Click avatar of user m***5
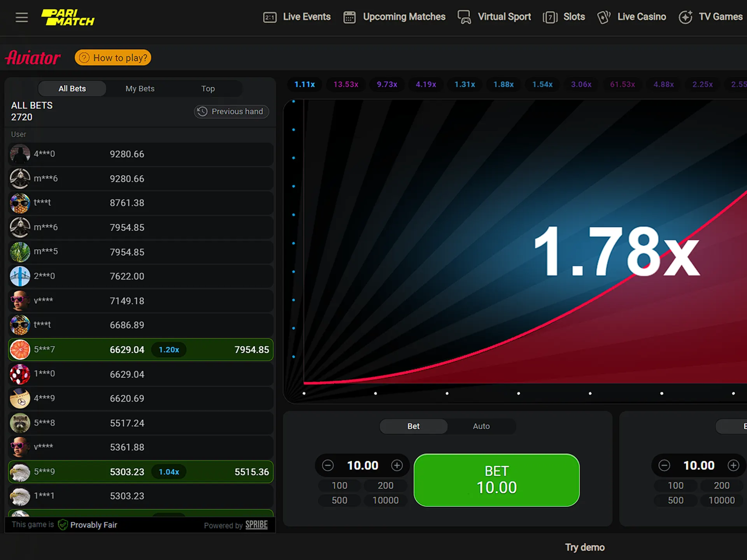 tap(20, 252)
